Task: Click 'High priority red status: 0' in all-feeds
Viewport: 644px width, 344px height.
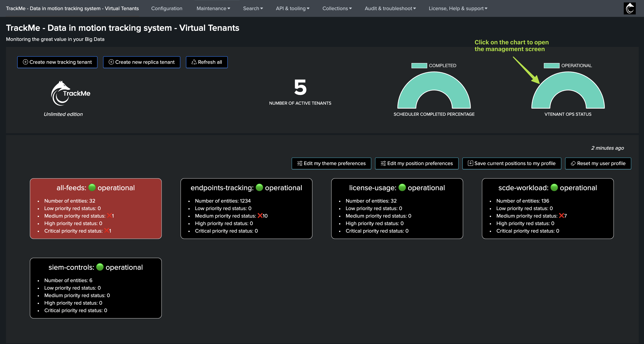Action: pos(73,223)
